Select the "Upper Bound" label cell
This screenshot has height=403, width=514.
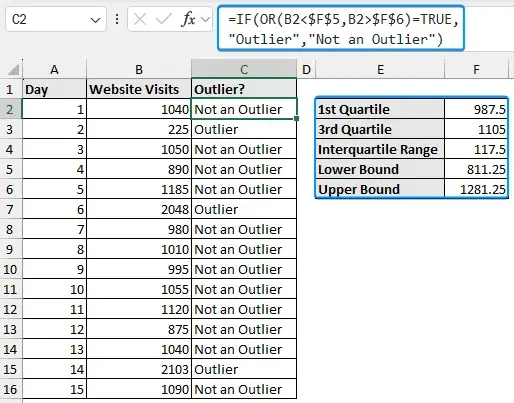click(x=380, y=189)
